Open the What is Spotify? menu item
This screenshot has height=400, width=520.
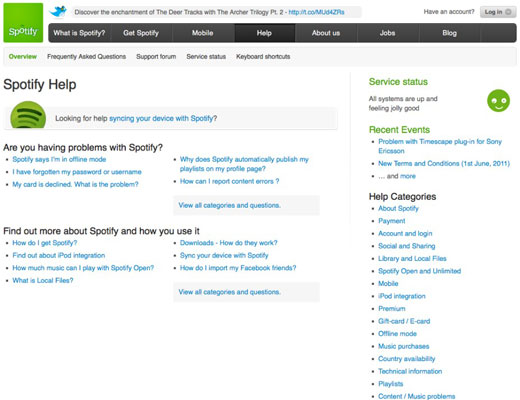tap(79, 33)
